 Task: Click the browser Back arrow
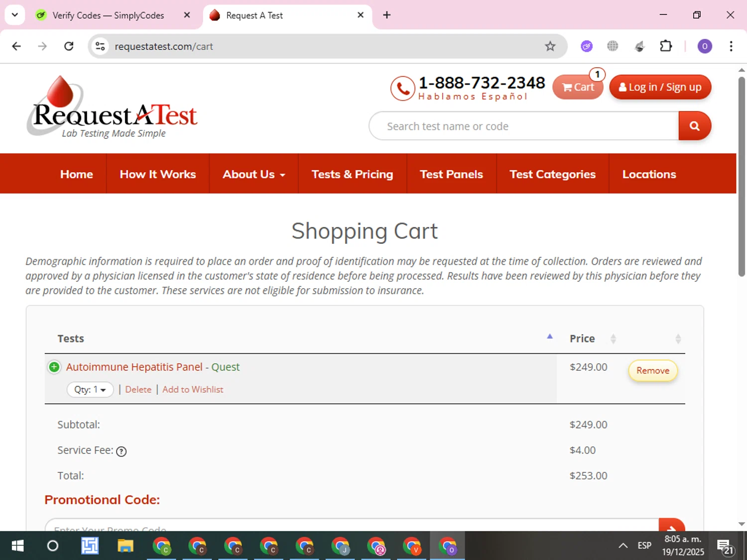16,46
